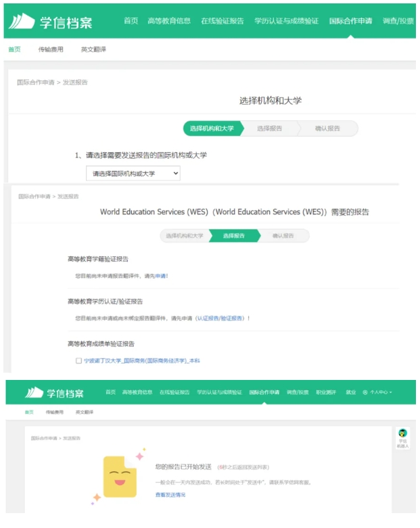Open 首页 in the bottom main navigation
Viewport: 420px width, 528px height.
(110, 392)
